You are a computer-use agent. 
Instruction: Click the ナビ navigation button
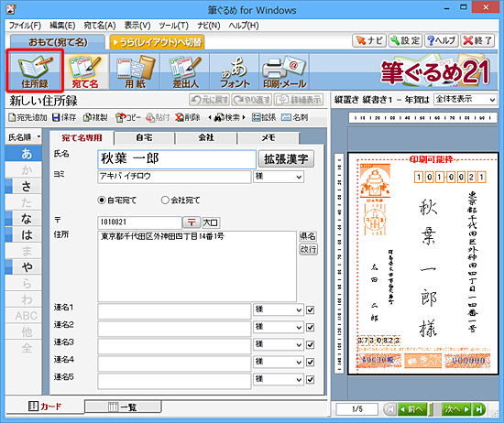pos(369,41)
